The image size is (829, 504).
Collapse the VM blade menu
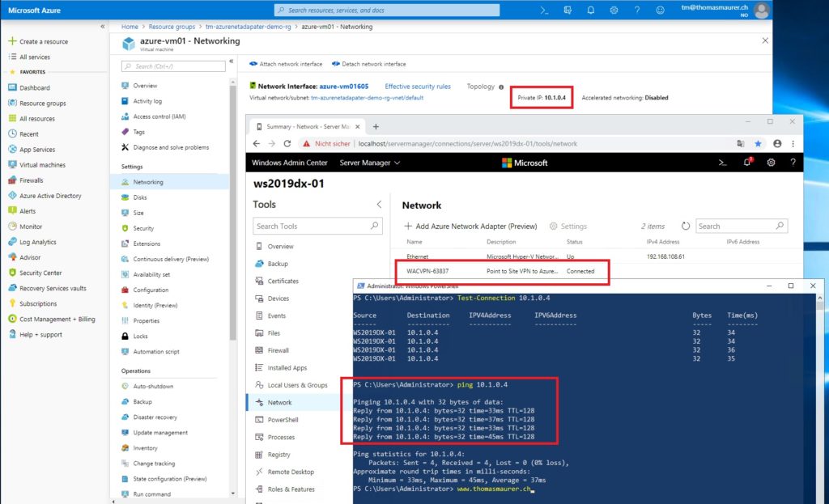231,61
